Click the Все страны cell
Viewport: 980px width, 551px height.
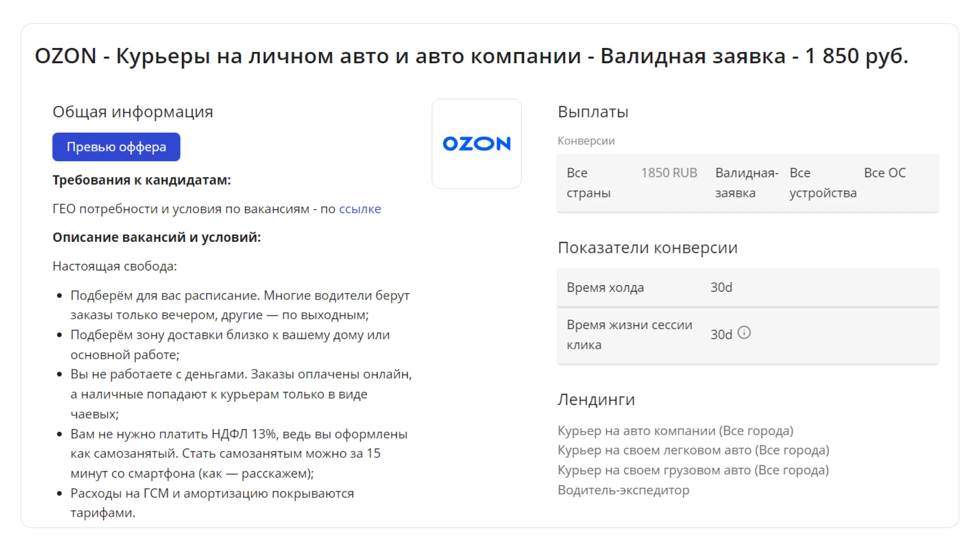pyautogui.click(x=589, y=183)
